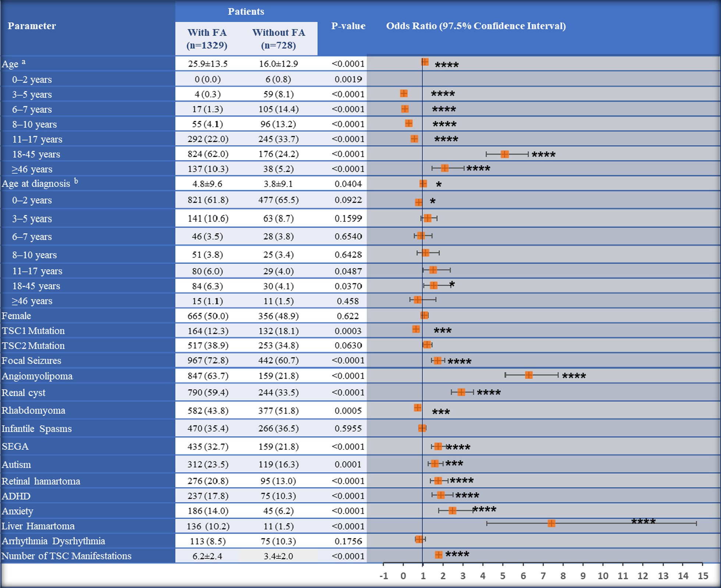721x588 pixels.
Task: Click the 'Patients' header label
Action: click(246, 11)
